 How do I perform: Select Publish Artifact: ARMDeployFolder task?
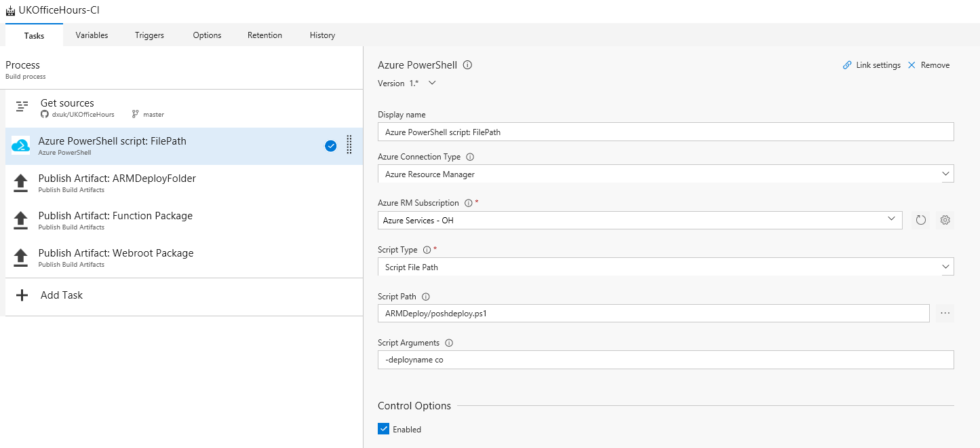[184, 183]
